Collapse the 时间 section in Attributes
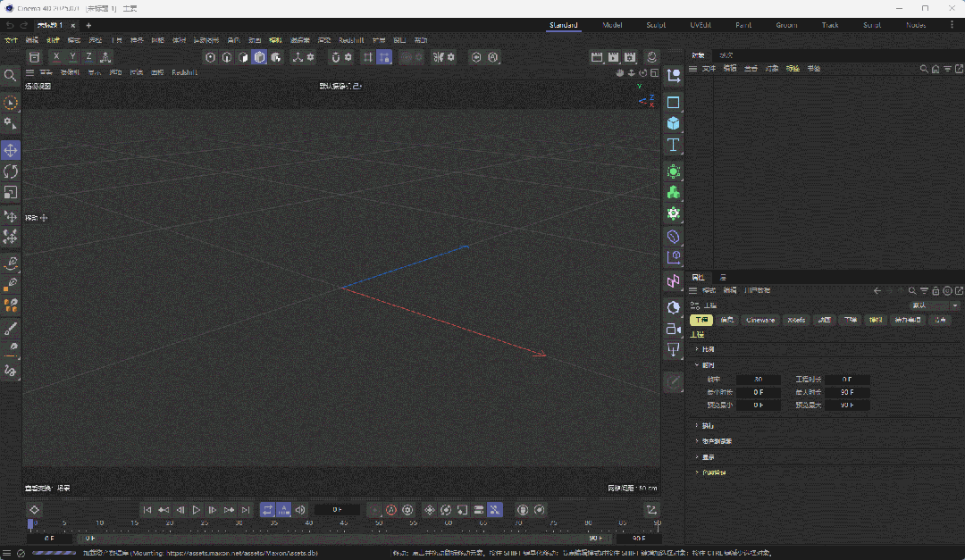The image size is (965, 560). pos(709,364)
